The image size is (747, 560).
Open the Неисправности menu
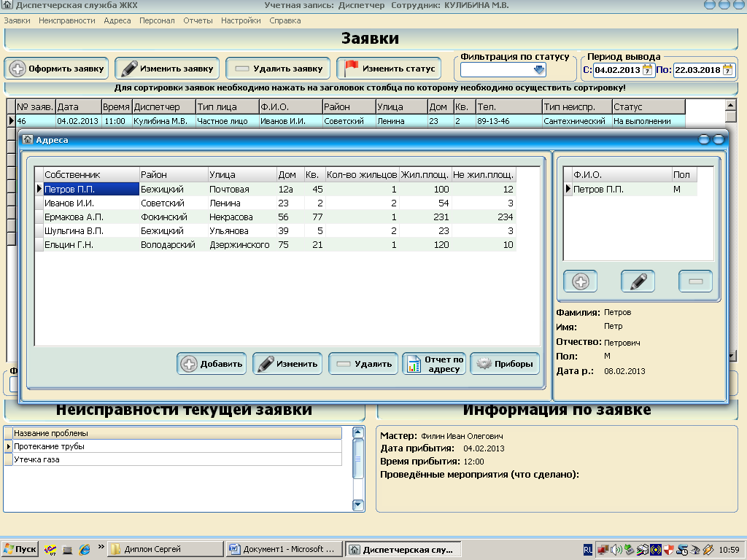click(66, 20)
